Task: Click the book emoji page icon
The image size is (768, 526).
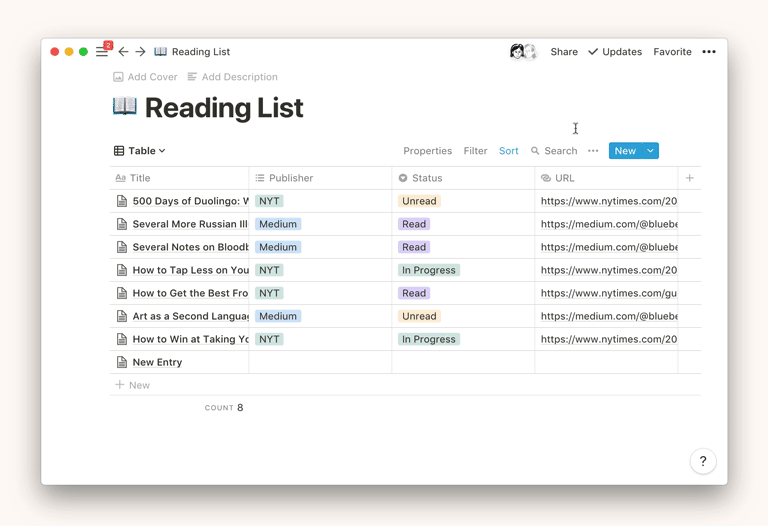Action: pos(125,106)
